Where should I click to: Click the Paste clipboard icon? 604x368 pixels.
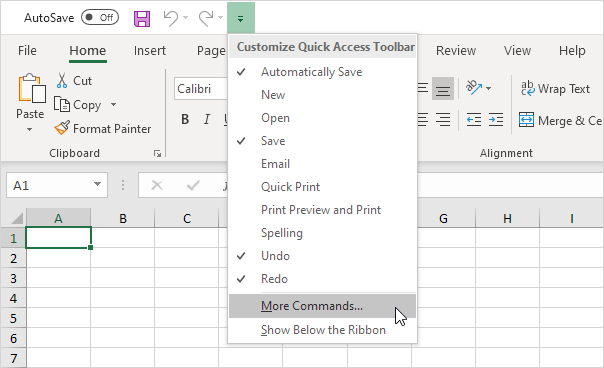click(x=31, y=88)
